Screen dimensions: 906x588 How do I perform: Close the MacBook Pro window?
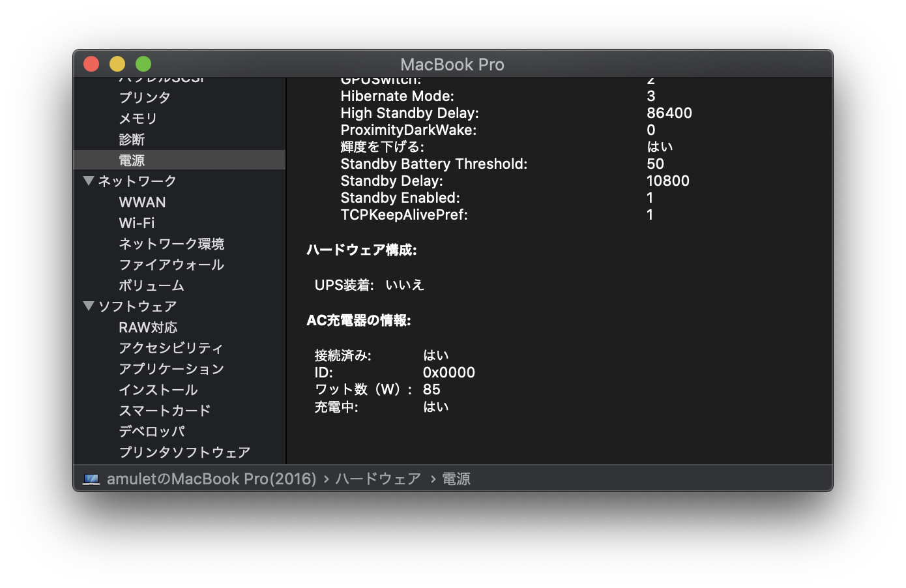(91, 64)
